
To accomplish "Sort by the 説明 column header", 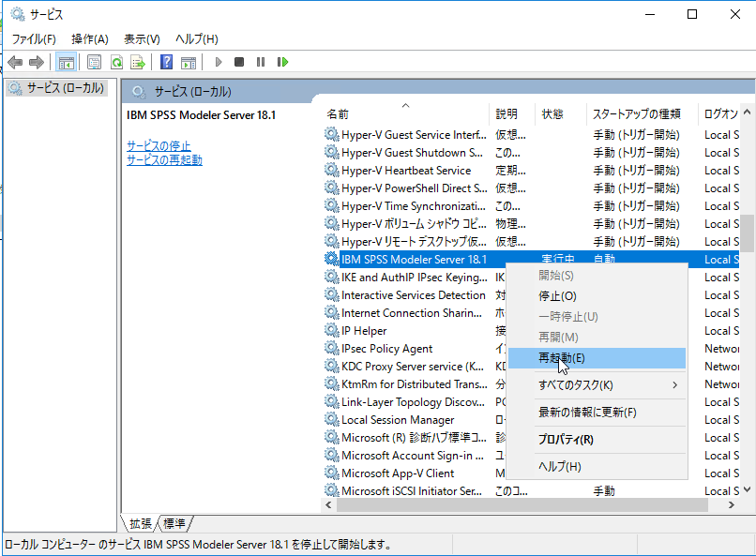I will (512, 114).
